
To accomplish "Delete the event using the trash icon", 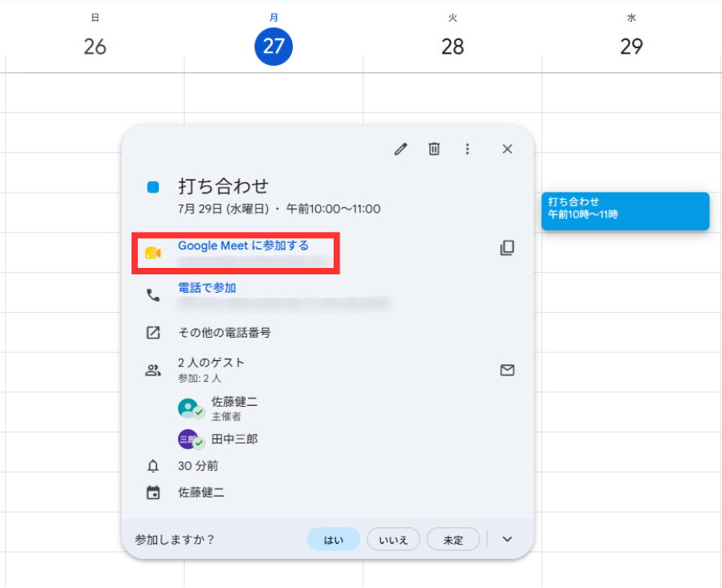I will click(434, 149).
